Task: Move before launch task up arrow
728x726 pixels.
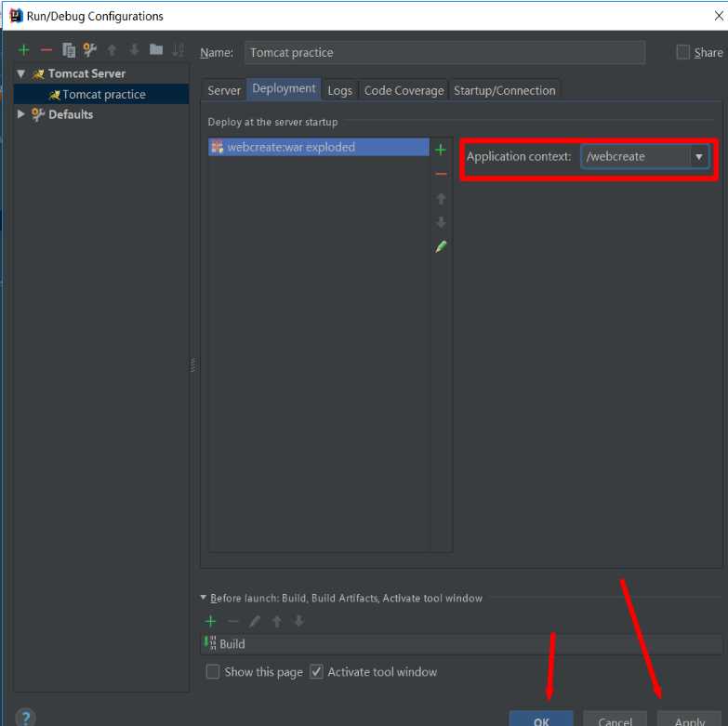Action: coord(277,621)
